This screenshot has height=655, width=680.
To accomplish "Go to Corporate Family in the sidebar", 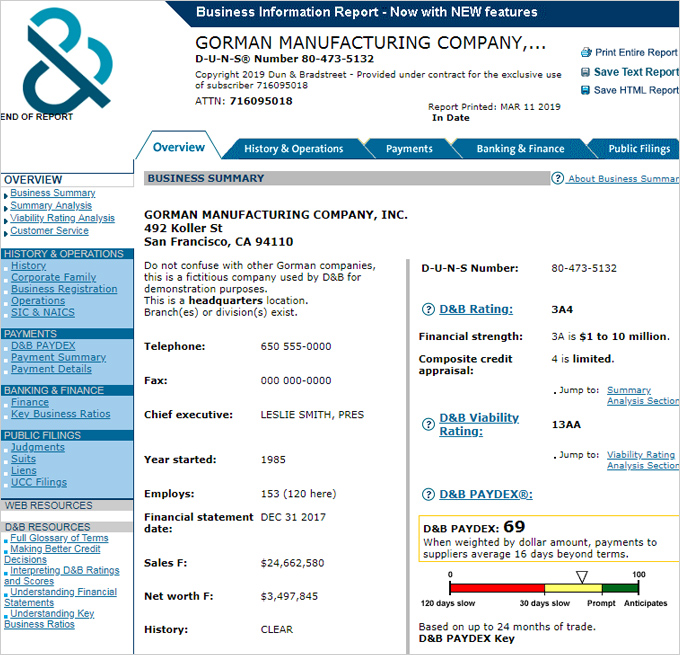I will (54, 277).
